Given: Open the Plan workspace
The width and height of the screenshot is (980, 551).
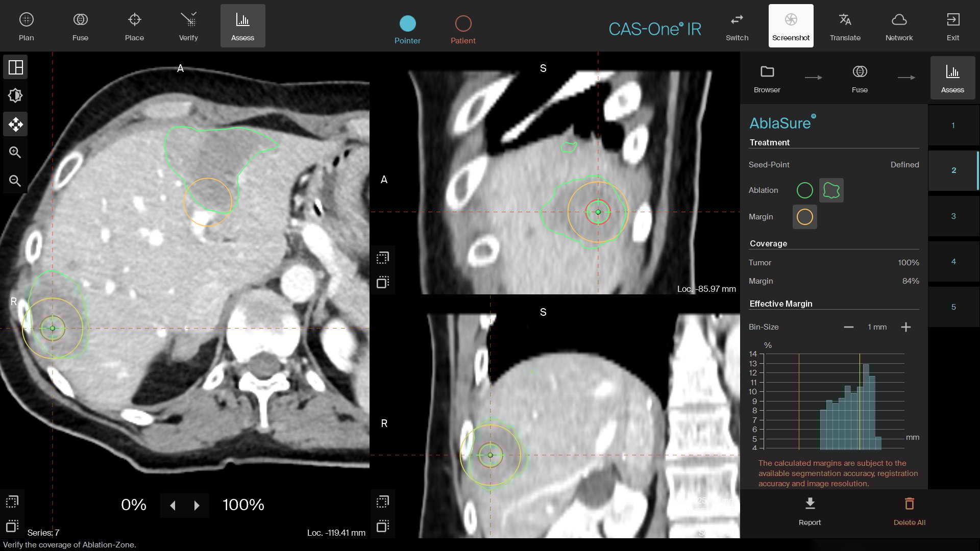Looking at the screenshot, I should pos(26,26).
